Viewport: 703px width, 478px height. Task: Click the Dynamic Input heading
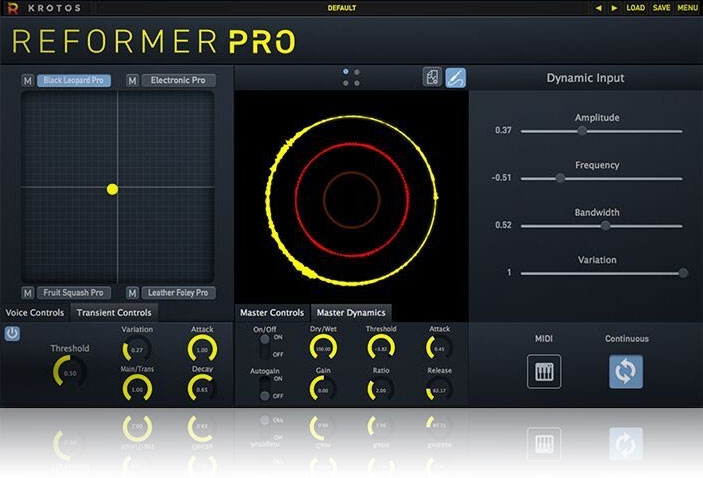pyautogui.click(x=585, y=78)
